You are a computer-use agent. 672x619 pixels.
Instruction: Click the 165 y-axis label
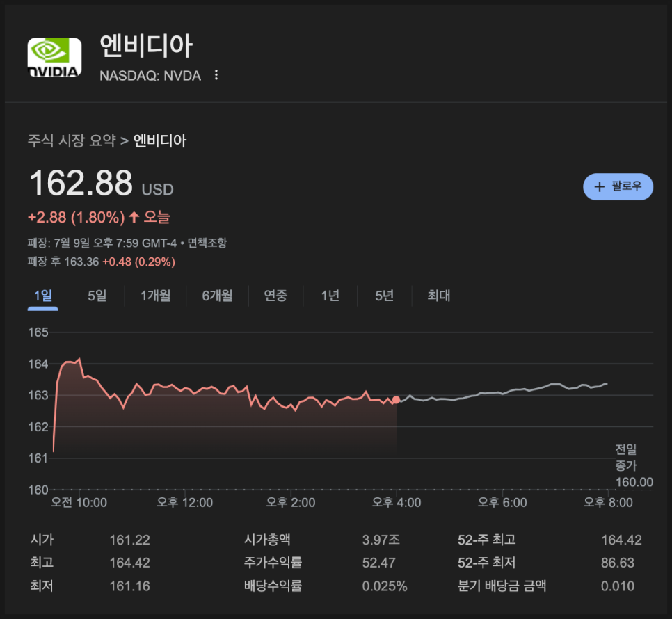[38, 332]
